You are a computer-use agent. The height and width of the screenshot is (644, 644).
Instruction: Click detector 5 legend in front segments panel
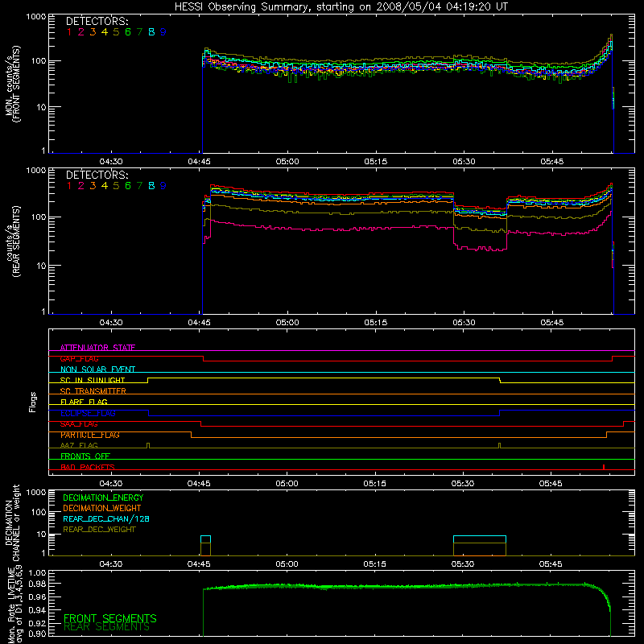pyautogui.click(x=116, y=32)
